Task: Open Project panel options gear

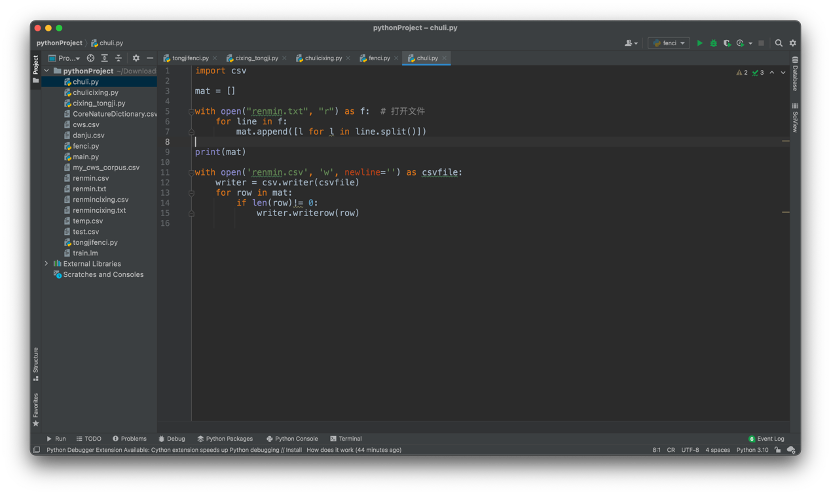Action: click(136, 58)
